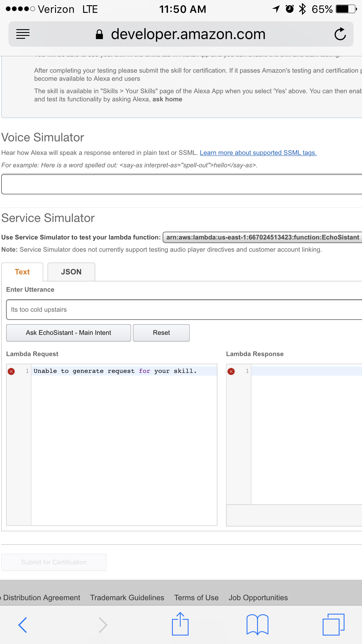Tap the location arrow status icon
The image size is (362, 644).
[x=276, y=9]
